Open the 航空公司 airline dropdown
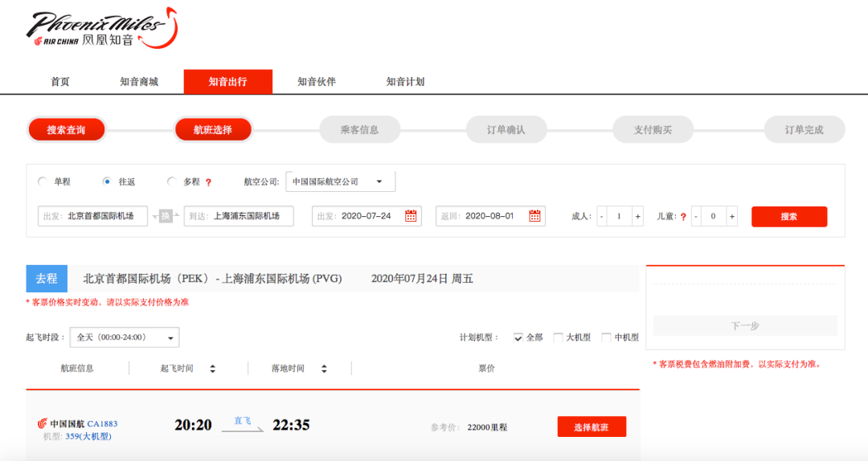The image size is (868, 461). [x=341, y=182]
